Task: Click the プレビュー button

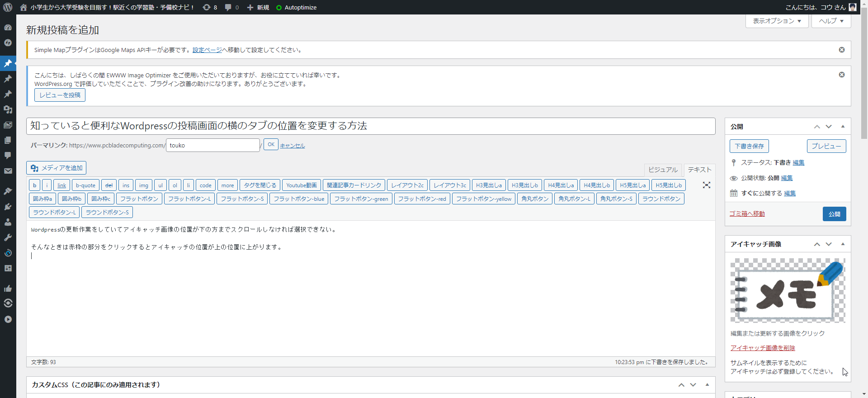Action: [x=826, y=146]
